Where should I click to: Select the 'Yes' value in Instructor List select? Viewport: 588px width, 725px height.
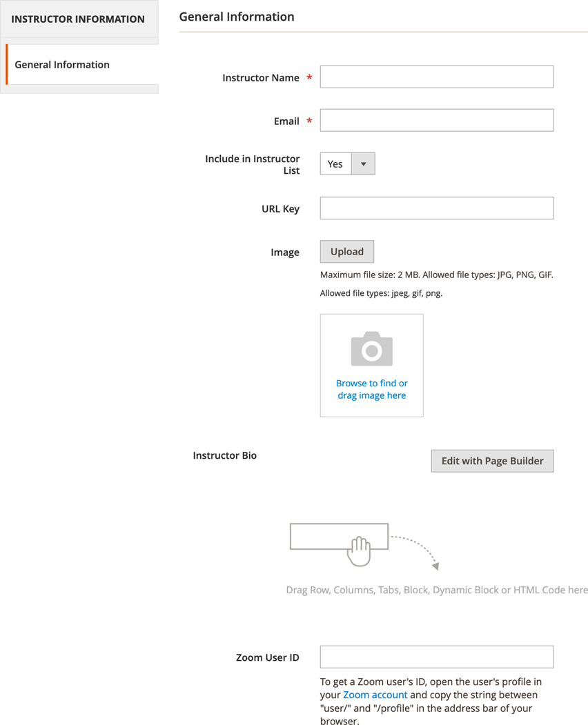(x=336, y=164)
